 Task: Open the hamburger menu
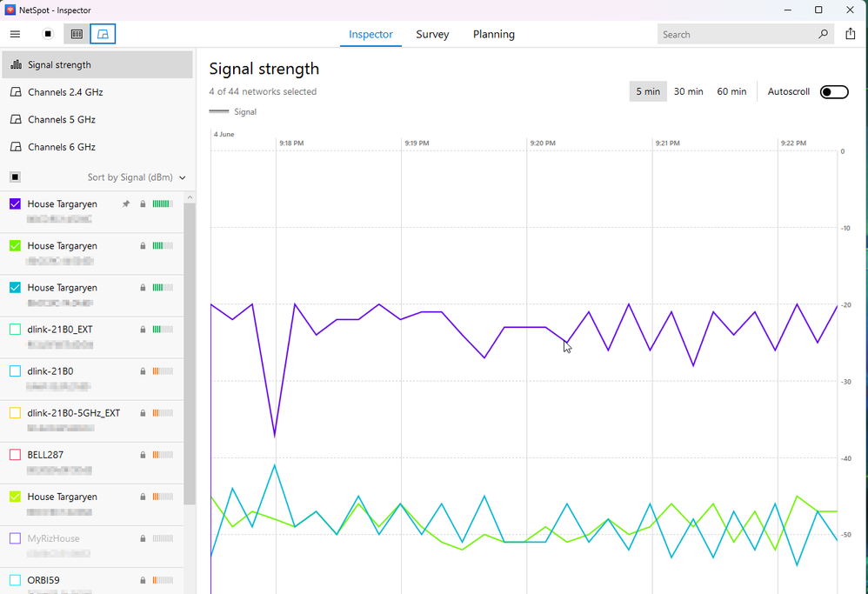[x=15, y=34]
